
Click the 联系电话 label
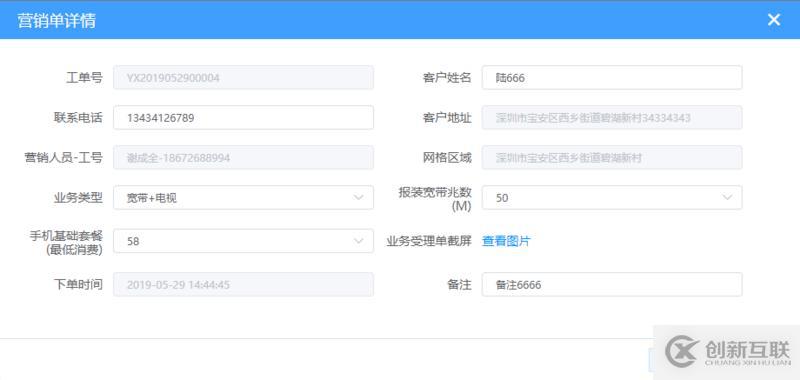pyautogui.click(x=78, y=118)
